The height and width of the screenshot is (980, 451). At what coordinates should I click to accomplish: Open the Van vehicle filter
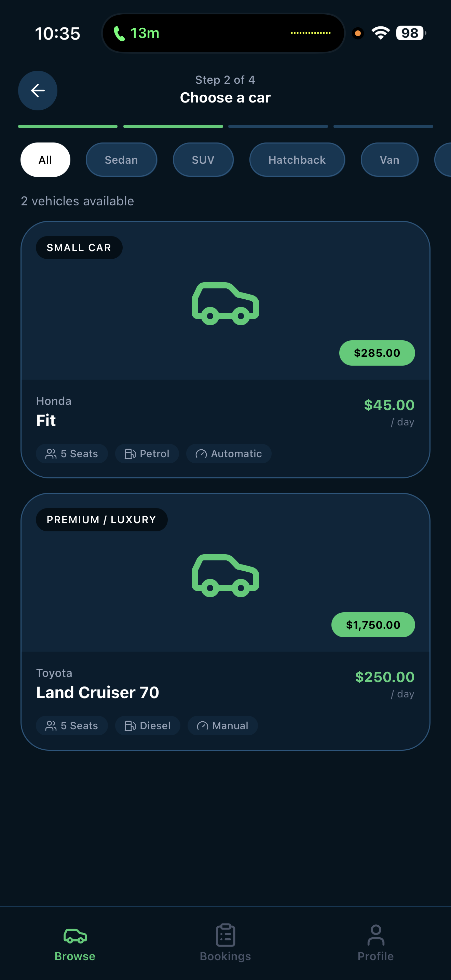389,160
